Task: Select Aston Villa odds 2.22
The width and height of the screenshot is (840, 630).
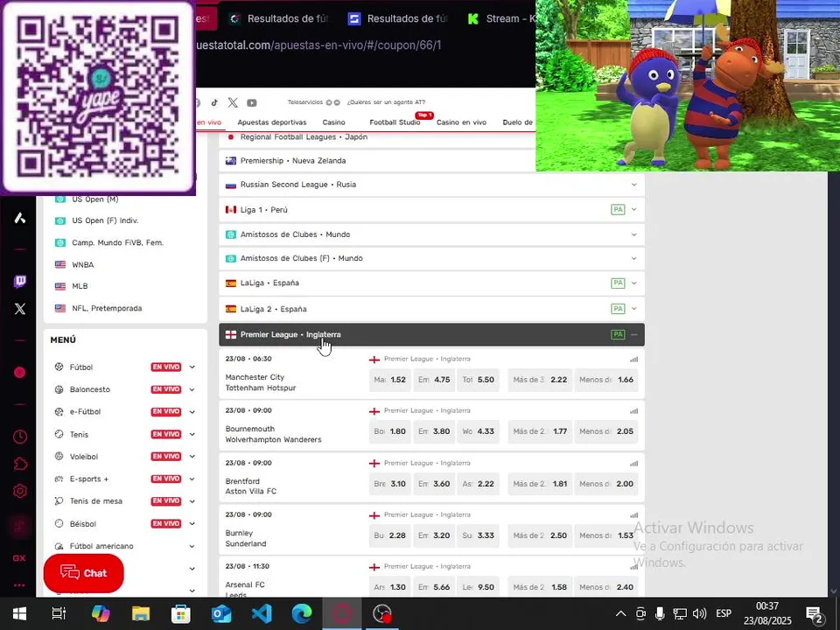Action: [478, 483]
